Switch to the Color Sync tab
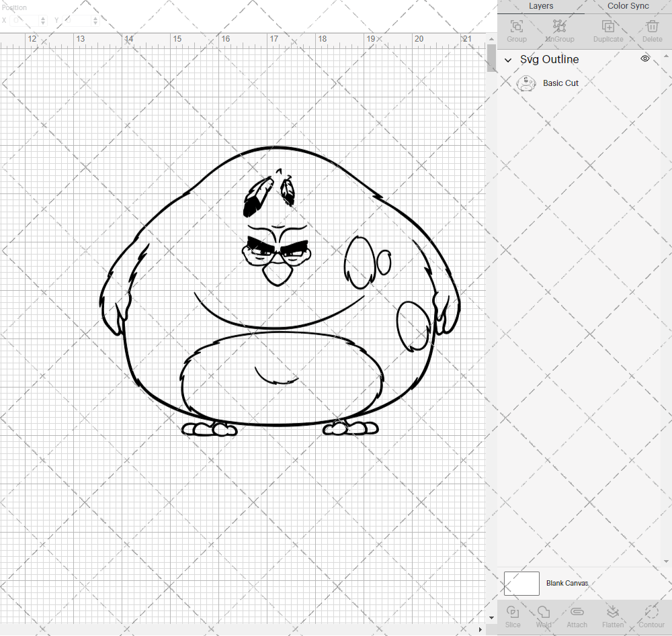Viewport: 672px width, 636px height. click(628, 6)
